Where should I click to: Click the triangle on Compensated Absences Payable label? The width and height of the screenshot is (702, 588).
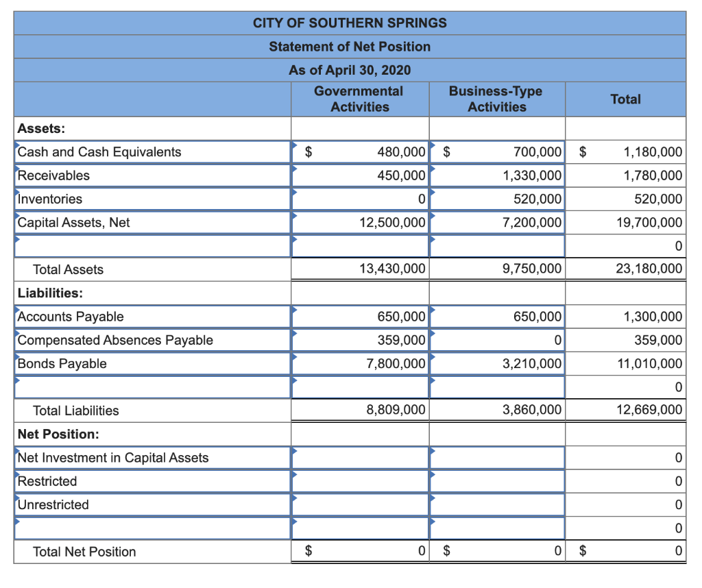(x=18, y=332)
